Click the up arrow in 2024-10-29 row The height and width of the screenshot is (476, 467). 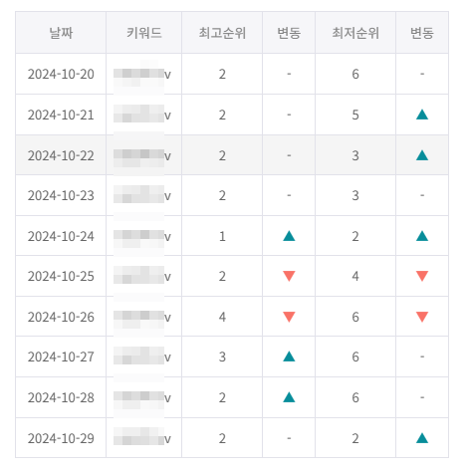422,438
